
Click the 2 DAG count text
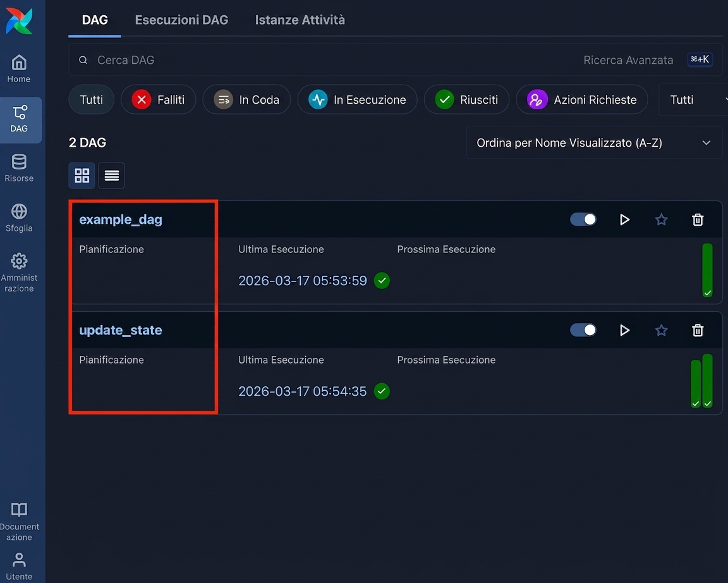pos(87,143)
